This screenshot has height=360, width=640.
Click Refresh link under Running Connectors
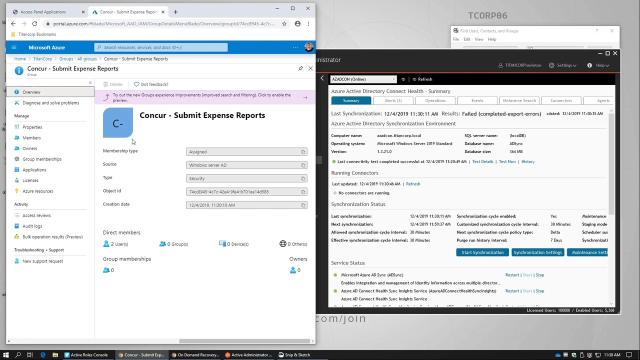pos(413,184)
